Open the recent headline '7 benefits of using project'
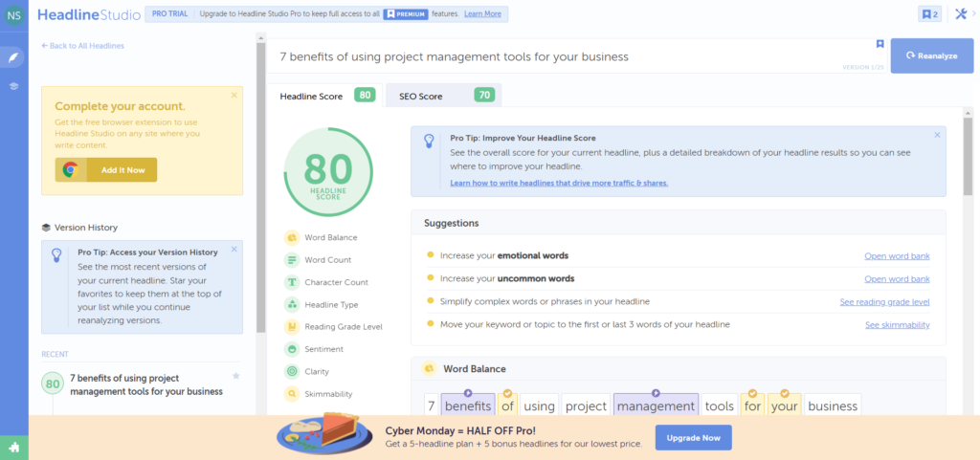The image size is (980, 460). 146,385
